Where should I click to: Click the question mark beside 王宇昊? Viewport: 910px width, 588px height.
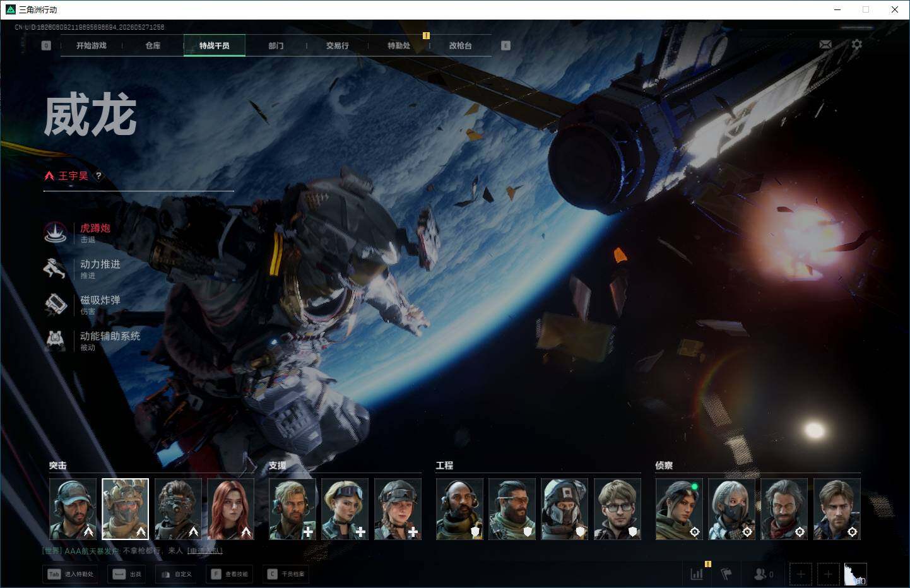tap(98, 176)
